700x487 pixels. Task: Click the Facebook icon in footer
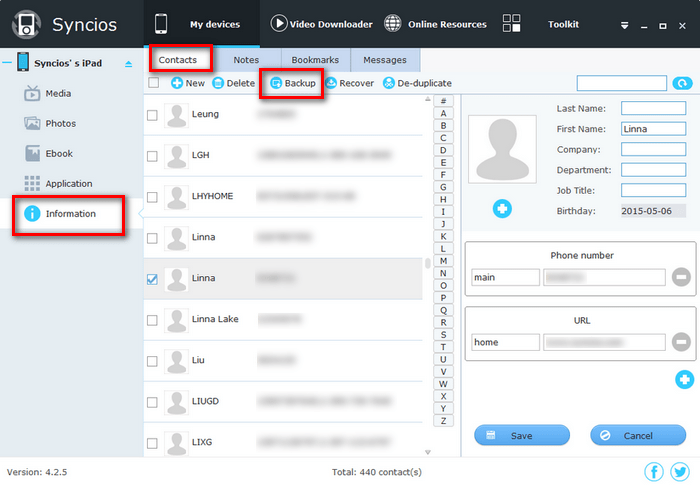(654, 472)
